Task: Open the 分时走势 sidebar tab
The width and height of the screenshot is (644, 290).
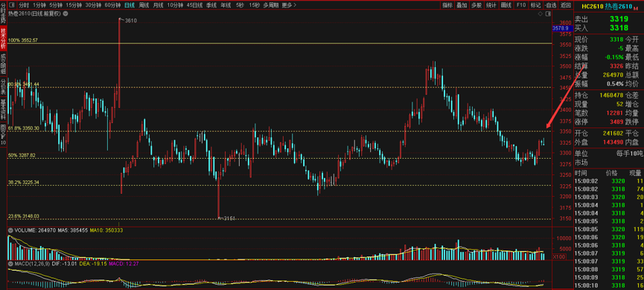Action: pyautogui.click(x=3, y=13)
